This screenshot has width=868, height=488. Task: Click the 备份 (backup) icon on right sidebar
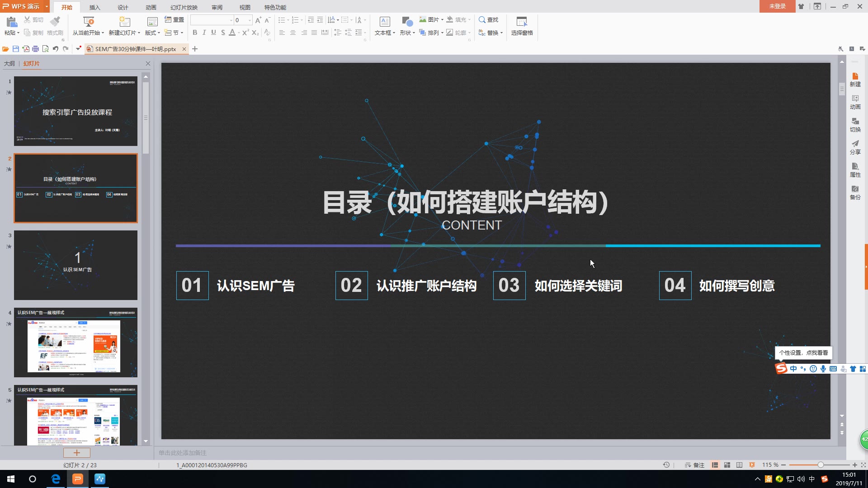point(855,193)
